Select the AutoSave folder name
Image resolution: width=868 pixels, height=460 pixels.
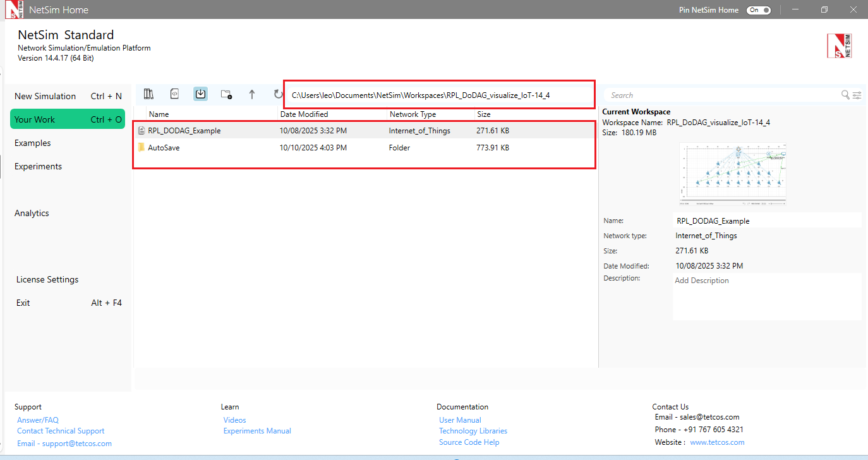164,148
